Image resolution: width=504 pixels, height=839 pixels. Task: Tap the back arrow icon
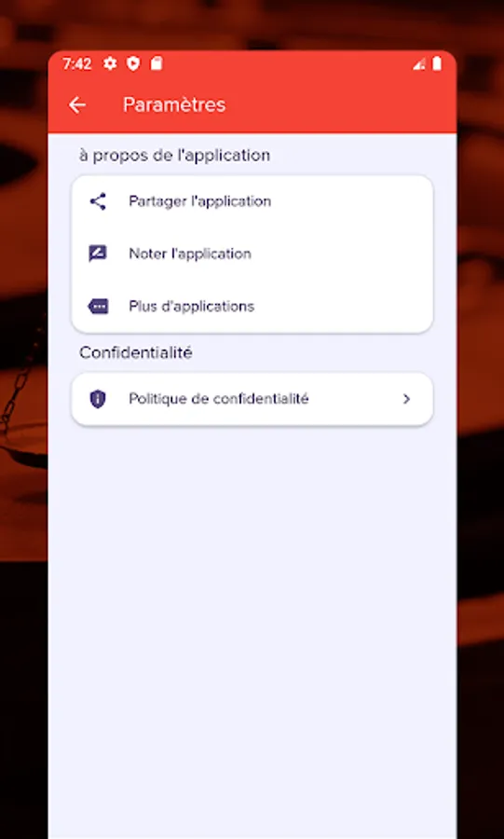point(77,104)
